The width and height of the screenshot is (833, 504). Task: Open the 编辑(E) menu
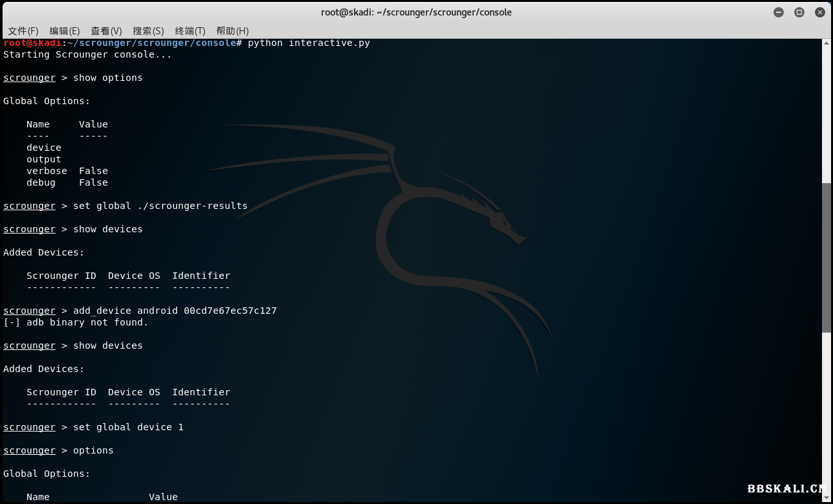(x=65, y=30)
